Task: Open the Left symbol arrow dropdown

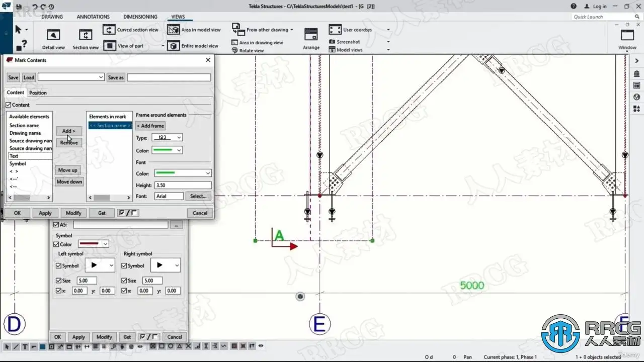Action: [100, 265]
